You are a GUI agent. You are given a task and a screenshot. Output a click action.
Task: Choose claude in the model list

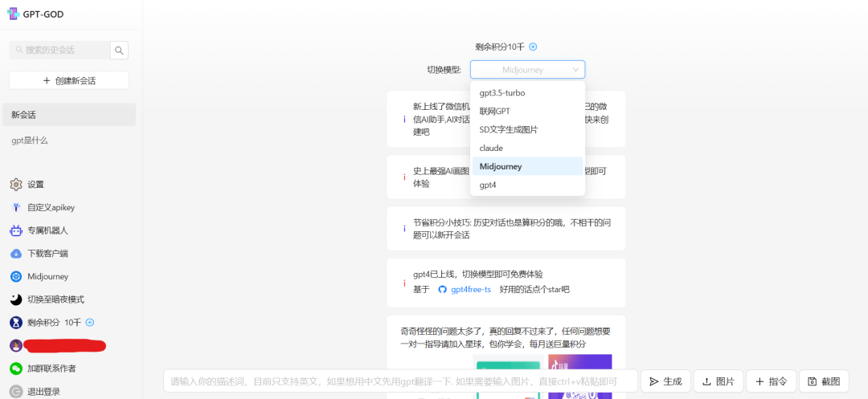click(527, 148)
